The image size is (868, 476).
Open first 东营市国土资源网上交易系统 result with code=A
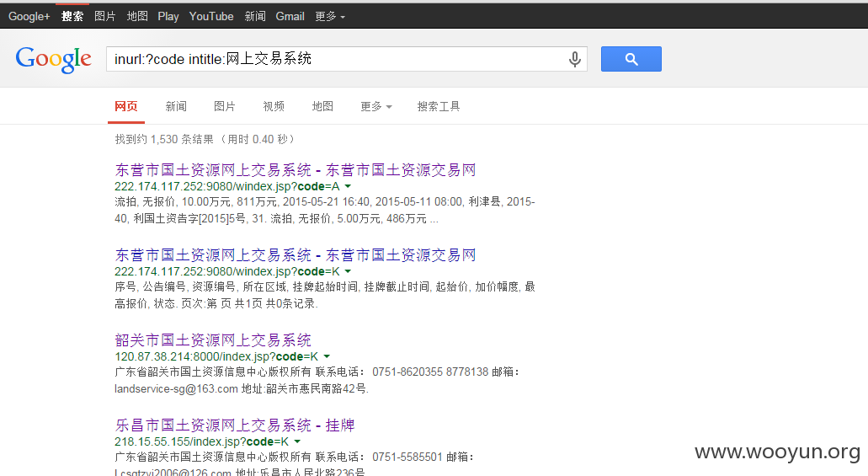point(295,170)
